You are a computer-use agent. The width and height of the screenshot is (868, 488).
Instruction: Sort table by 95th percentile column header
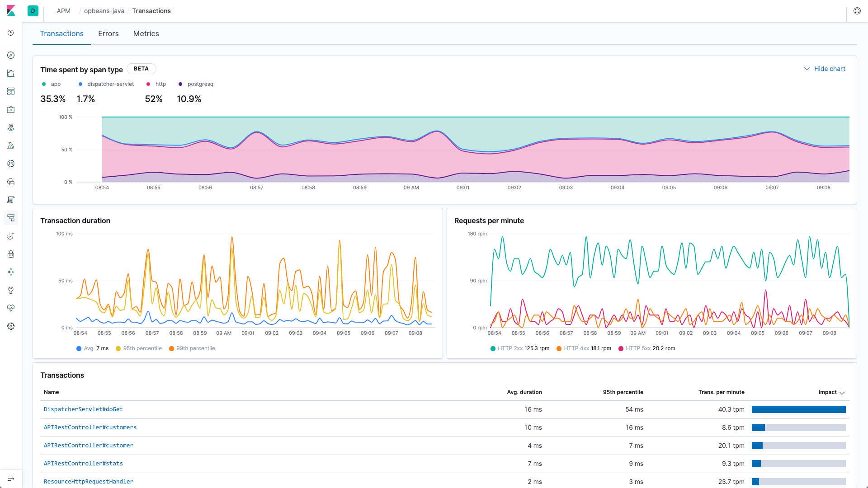coord(623,392)
